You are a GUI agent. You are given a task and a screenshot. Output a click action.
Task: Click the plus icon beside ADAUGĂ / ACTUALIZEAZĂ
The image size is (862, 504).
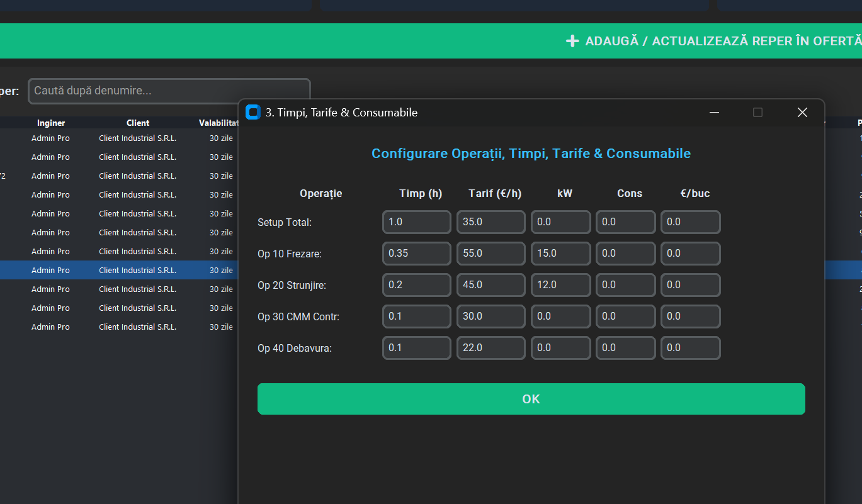(x=572, y=41)
